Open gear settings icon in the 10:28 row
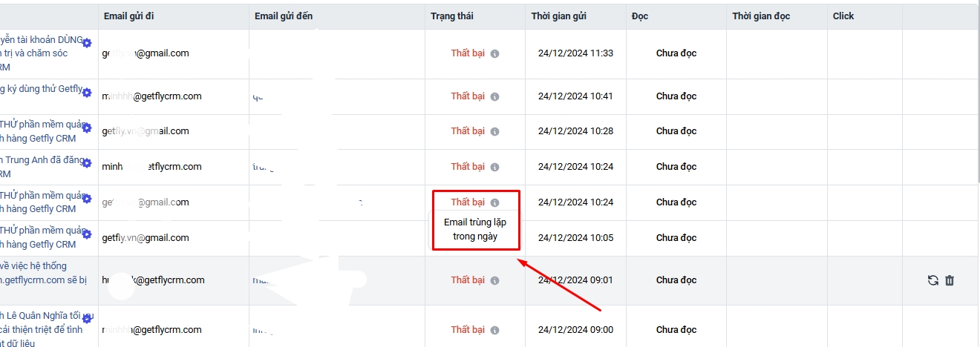 pos(87,128)
